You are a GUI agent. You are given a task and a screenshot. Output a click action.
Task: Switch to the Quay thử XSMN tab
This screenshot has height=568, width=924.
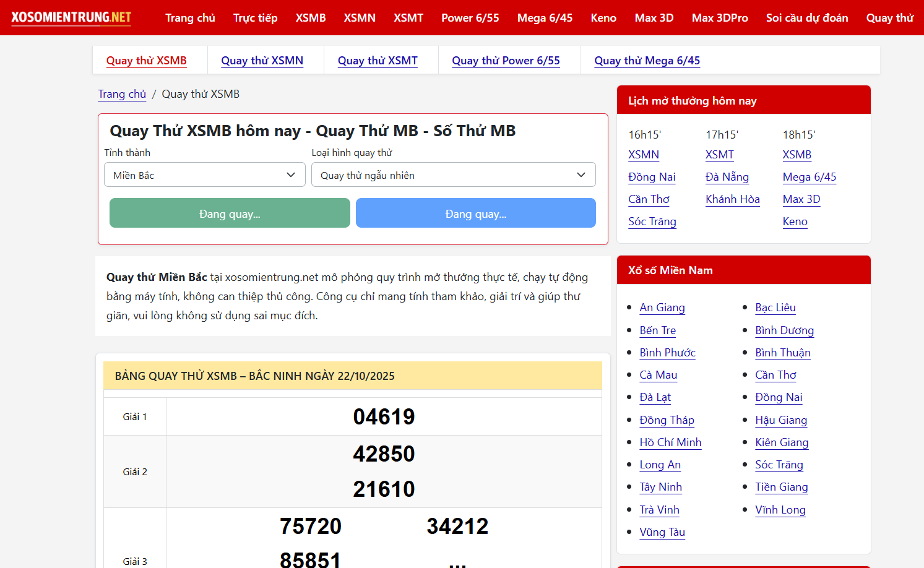click(x=262, y=61)
